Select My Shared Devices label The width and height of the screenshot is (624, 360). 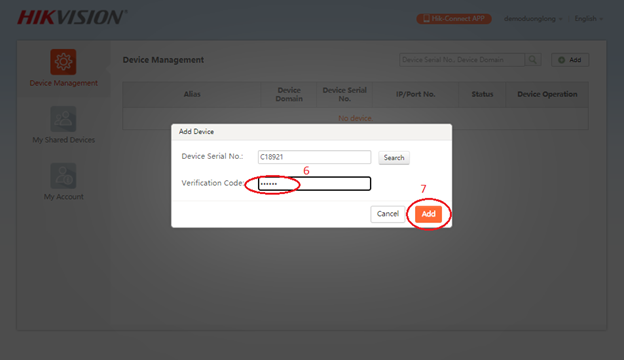coord(64,140)
